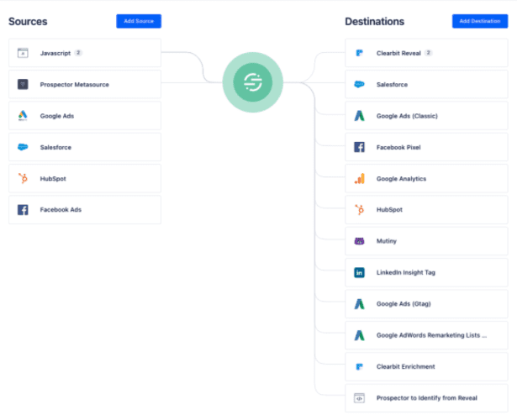This screenshot has width=517, height=420.
Task: Click the Google Ads (Gtag) icon
Action: [360, 304]
